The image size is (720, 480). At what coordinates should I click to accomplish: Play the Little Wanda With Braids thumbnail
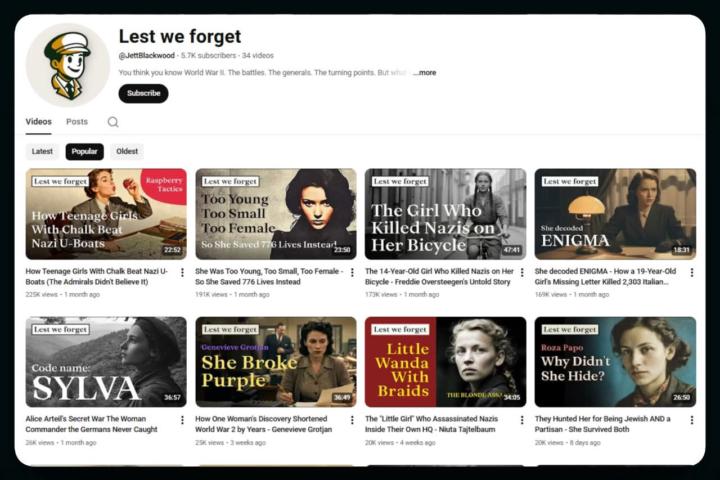pyautogui.click(x=445, y=362)
